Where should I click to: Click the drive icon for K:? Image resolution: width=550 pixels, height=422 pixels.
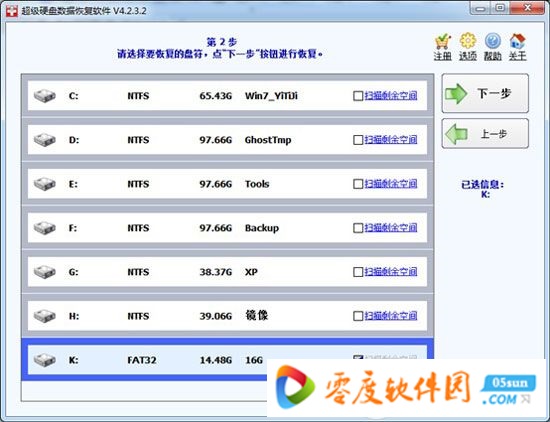coord(45,360)
